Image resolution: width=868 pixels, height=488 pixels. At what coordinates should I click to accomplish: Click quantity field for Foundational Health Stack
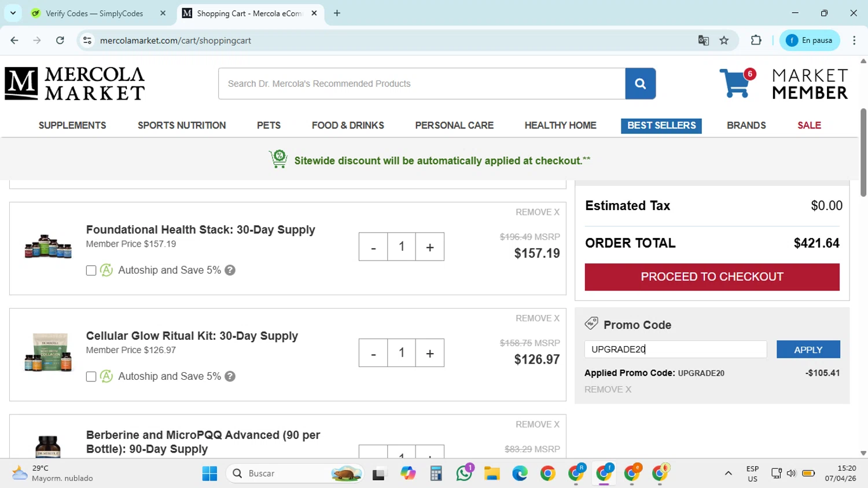point(402,247)
